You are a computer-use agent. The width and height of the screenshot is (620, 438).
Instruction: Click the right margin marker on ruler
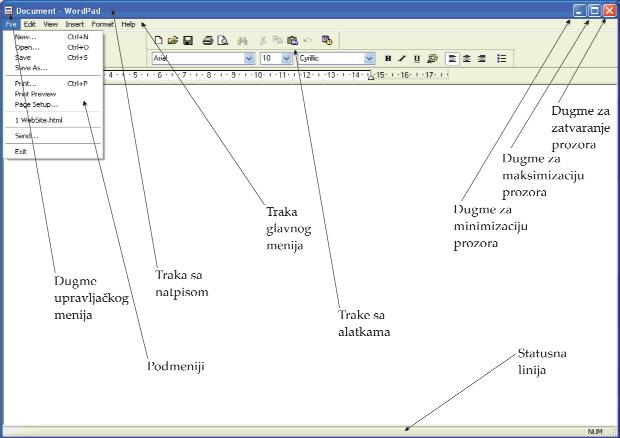(x=370, y=77)
